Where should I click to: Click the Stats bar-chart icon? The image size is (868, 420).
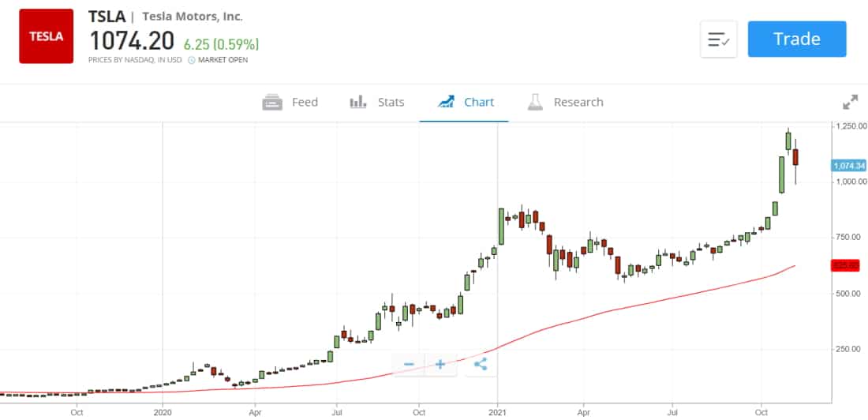(358, 102)
